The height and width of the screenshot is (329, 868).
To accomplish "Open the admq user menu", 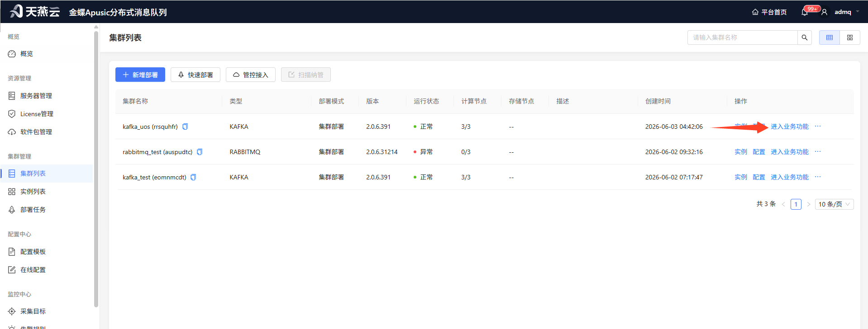I will 842,12.
